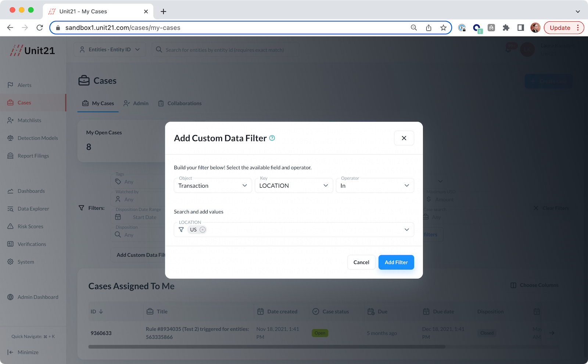The image size is (588, 364).
Task: Click the Watched by filter field
Action: (x=138, y=199)
